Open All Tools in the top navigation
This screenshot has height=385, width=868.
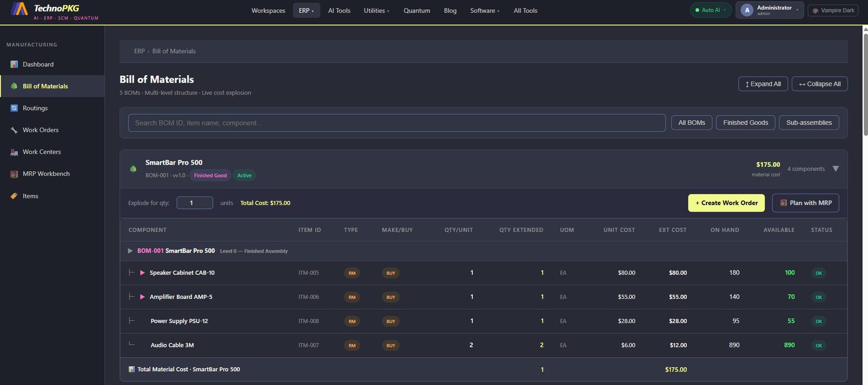click(525, 10)
